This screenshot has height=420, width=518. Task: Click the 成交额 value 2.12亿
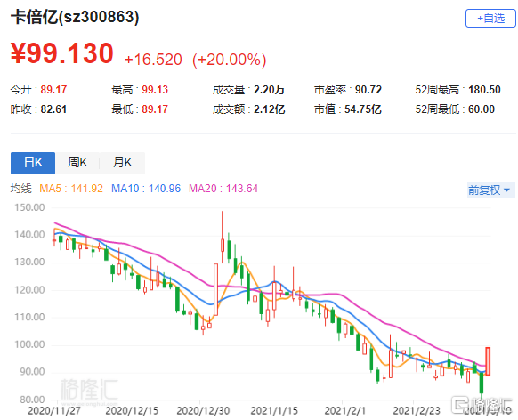click(x=270, y=109)
